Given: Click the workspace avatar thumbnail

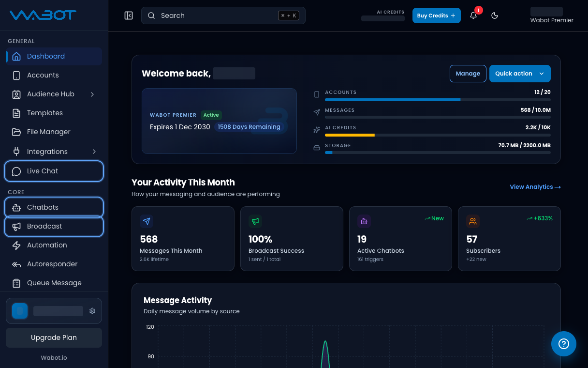Looking at the screenshot, I should (x=20, y=311).
